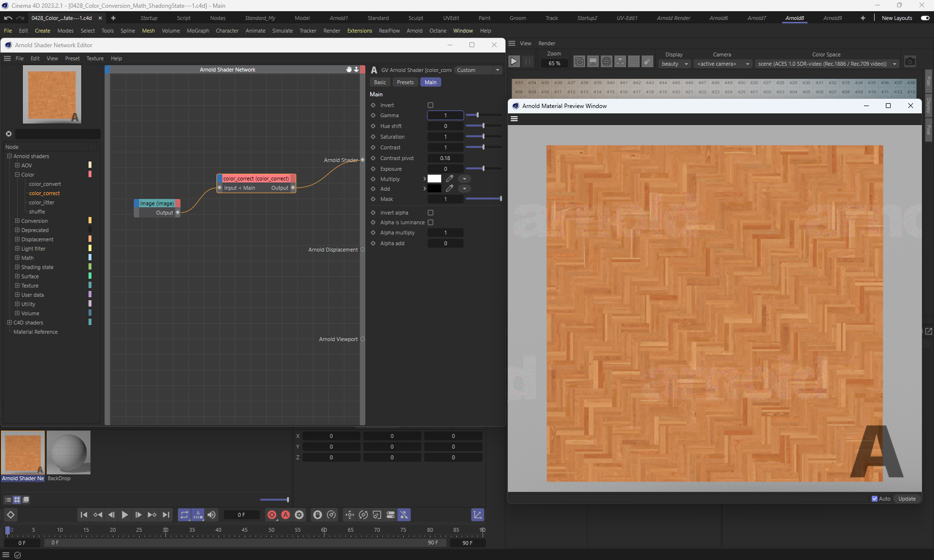934x560 pixels.
Task: Click the Multiply white color swatch
Action: 434,179
